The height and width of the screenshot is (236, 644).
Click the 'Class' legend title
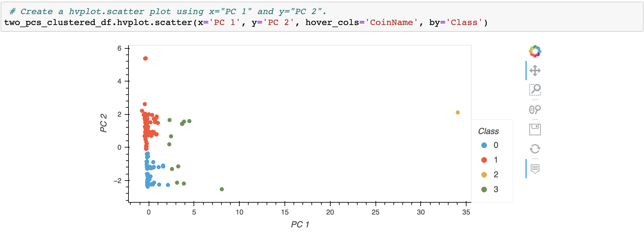click(x=488, y=131)
